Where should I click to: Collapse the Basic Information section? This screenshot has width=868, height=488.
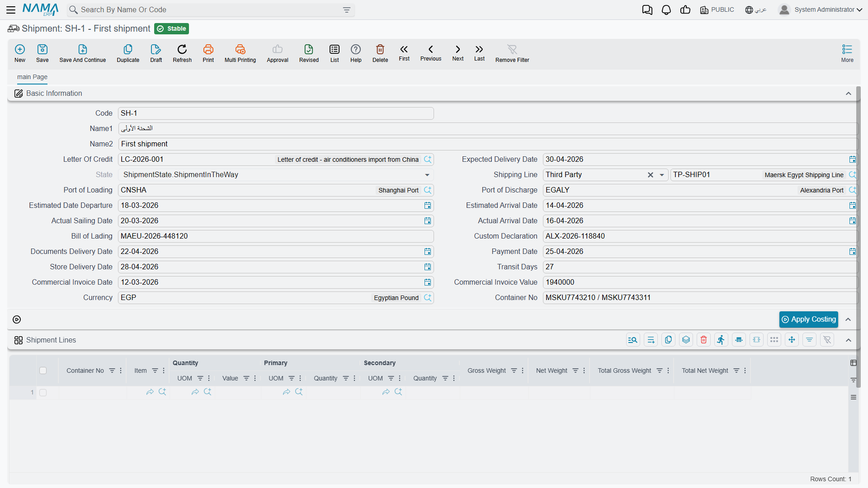point(849,94)
